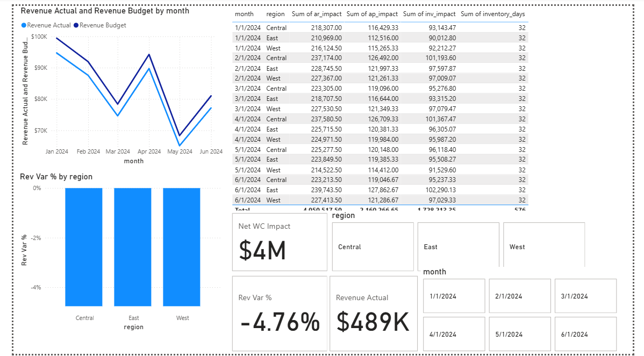
Task: Click the Rev Var % card showing -4.76%
Action: pos(280,314)
